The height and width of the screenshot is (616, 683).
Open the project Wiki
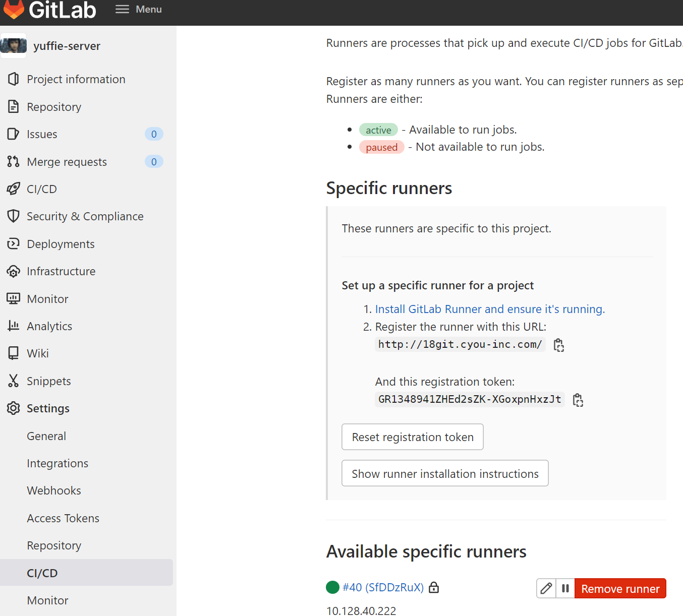(x=38, y=353)
